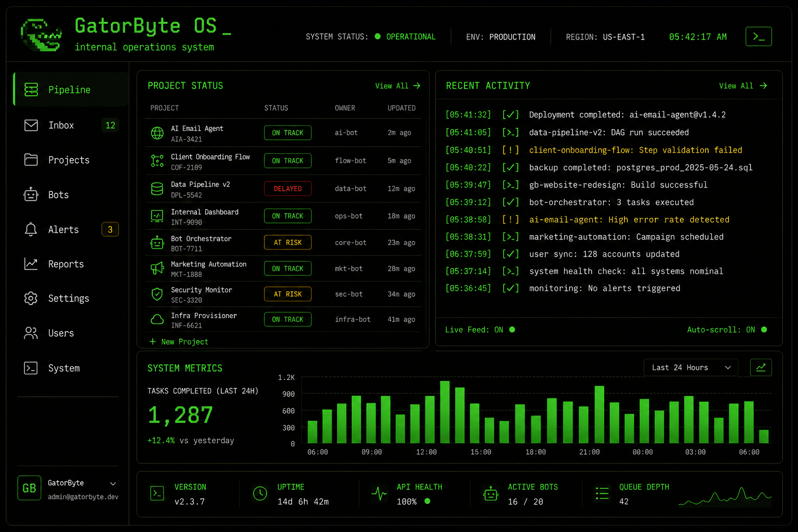Open the Bots section
This screenshot has width=798, height=532.
click(x=71, y=195)
